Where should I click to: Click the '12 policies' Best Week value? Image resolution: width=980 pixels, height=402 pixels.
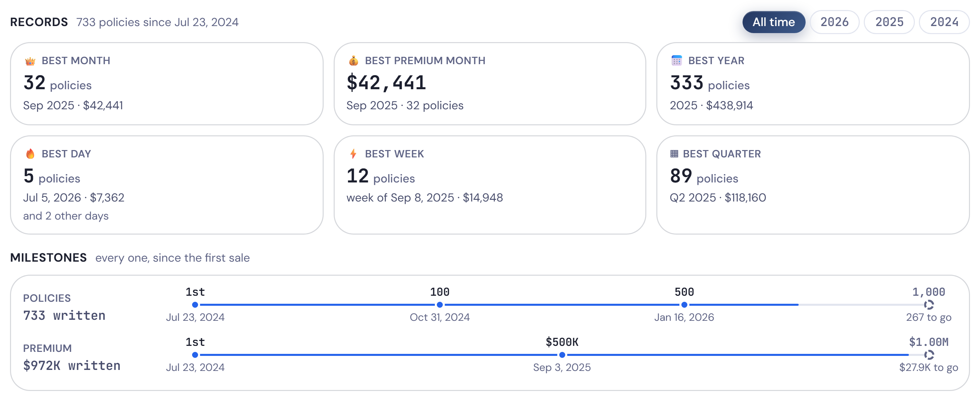point(380,176)
